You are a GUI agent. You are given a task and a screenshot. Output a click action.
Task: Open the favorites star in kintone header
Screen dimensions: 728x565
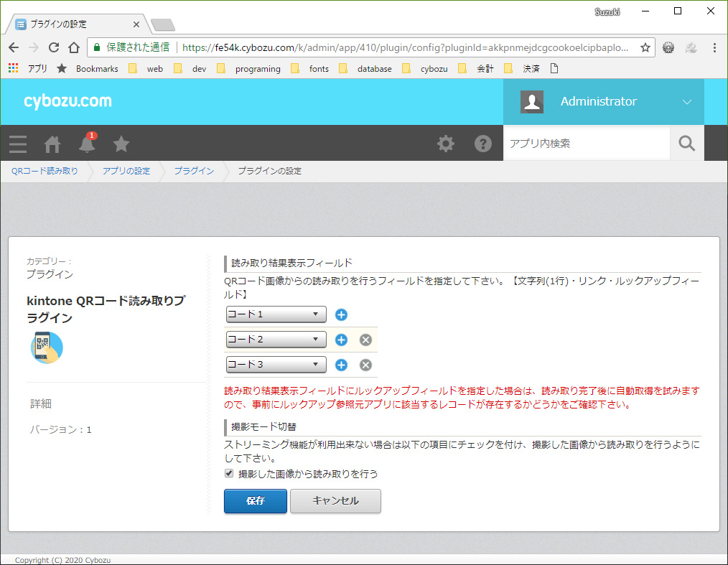click(121, 144)
